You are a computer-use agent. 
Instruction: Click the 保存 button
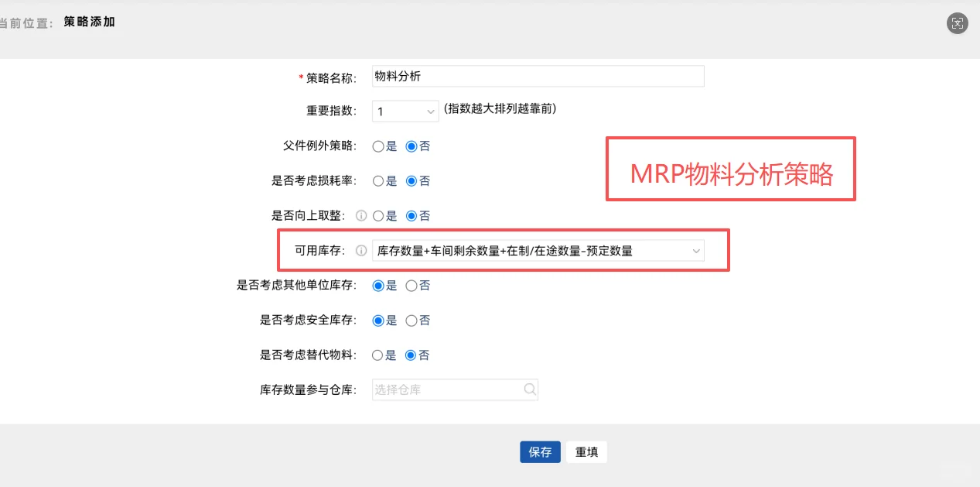540,451
